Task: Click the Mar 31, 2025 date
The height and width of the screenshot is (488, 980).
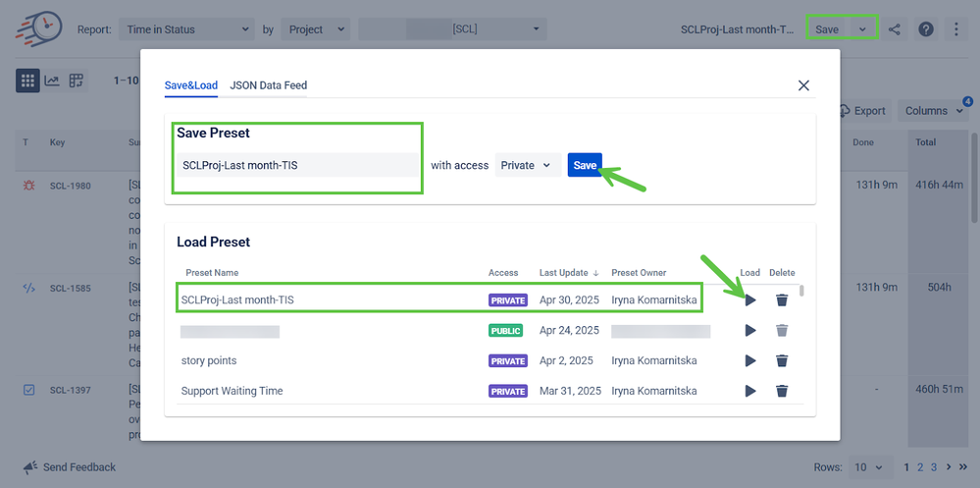Action: (x=570, y=391)
